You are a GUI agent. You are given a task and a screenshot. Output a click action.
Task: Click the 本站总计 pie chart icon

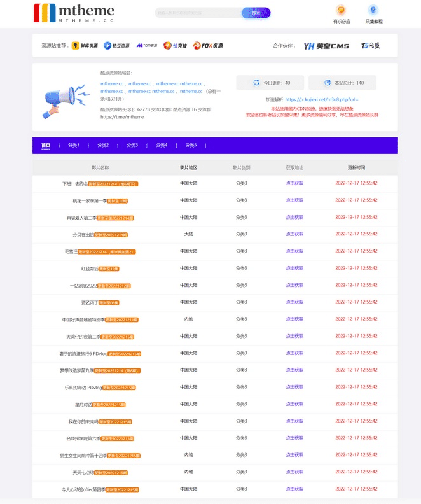[328, 83]
